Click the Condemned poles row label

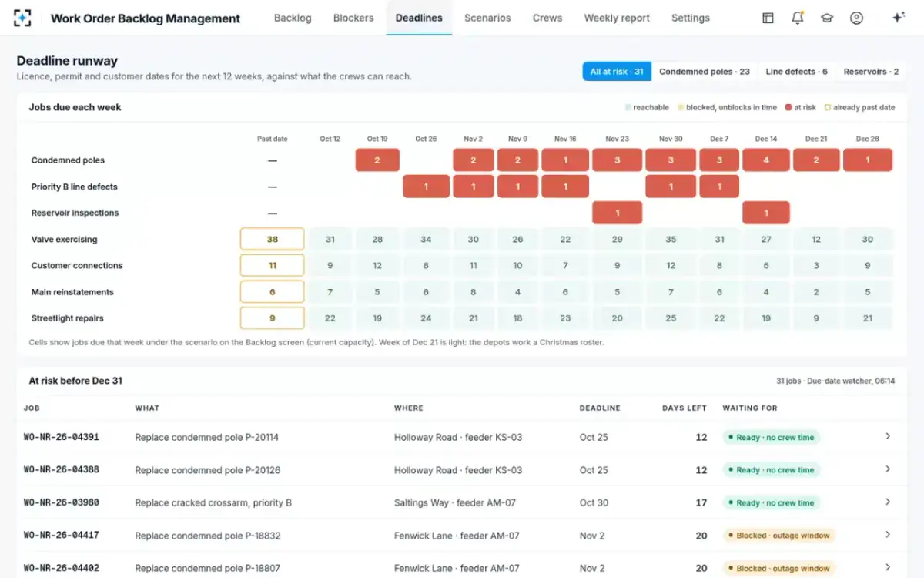coord(68,160)
